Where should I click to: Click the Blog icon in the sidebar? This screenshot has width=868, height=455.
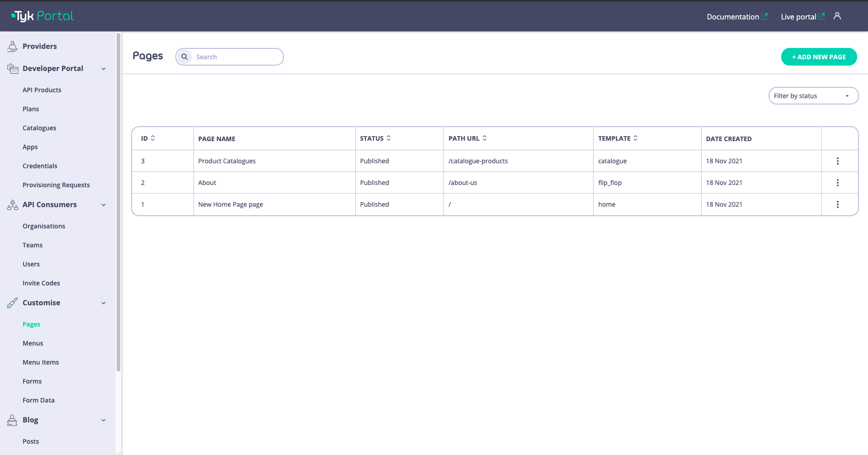pyautogui.click(x=12, y=420)
